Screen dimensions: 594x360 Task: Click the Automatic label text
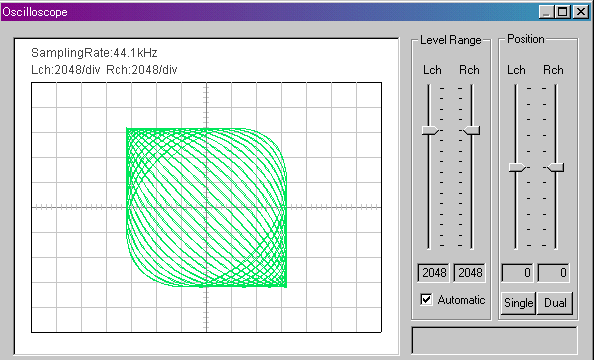pos(461,300)
